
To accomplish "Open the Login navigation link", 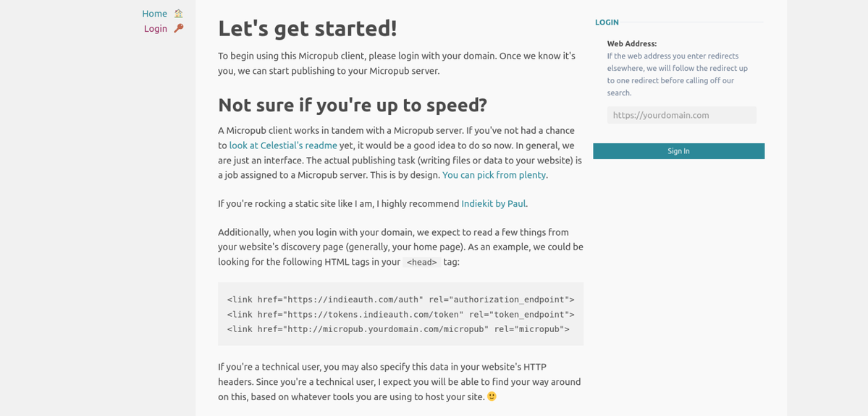I will (156, 29).
